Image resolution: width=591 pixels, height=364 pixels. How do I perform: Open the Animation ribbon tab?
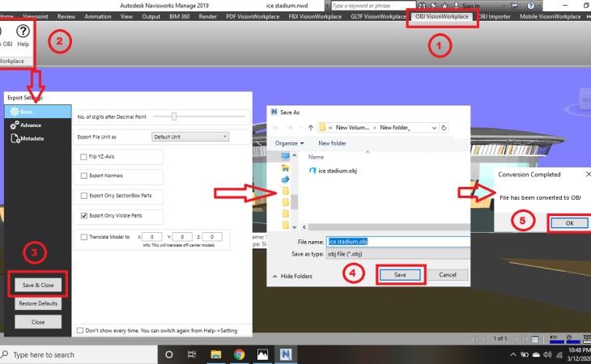click(x=98, y=16)
